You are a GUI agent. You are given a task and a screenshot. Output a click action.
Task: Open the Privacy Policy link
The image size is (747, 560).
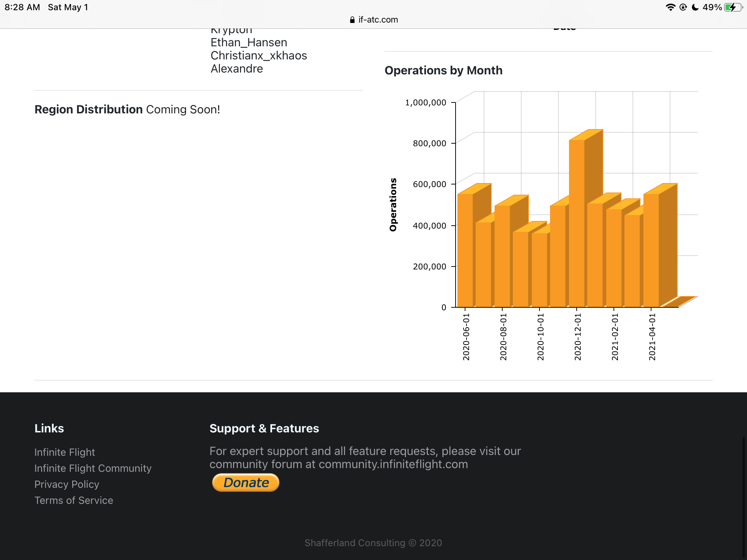67,484
